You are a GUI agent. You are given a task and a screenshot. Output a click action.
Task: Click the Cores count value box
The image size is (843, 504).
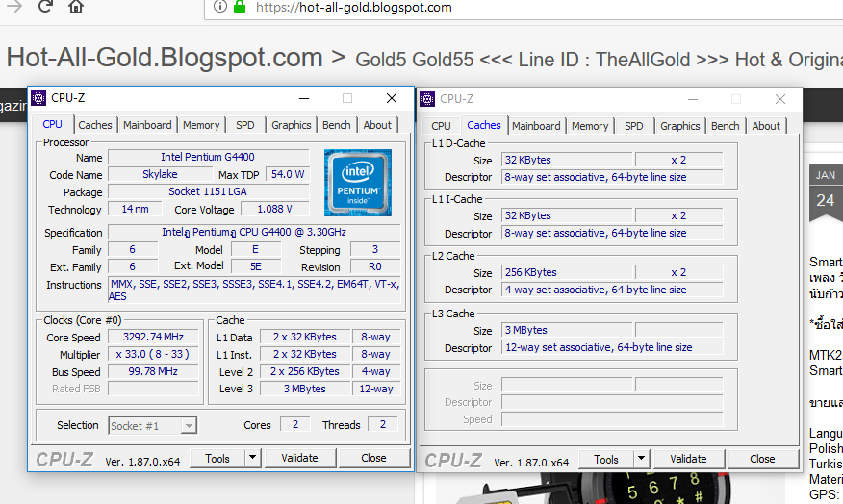pyautogui.click(x=295, y=424)
